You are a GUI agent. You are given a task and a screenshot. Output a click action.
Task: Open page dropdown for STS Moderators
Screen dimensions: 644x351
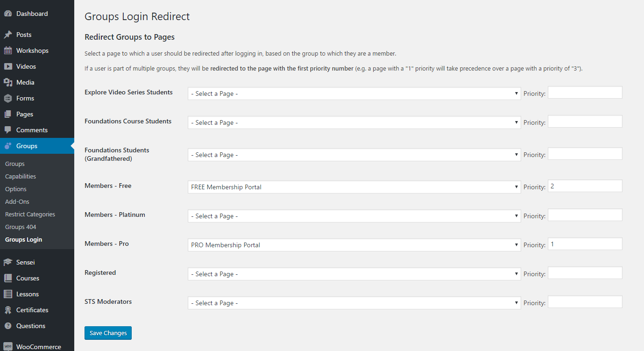[354, 303]
